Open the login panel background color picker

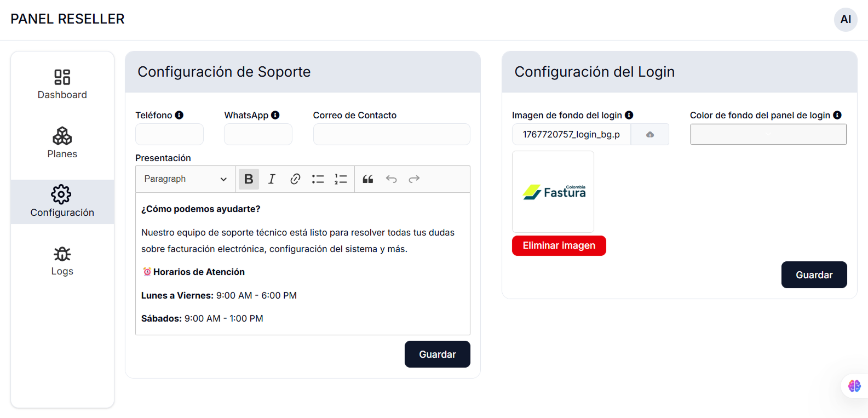[x=768, y=134]
